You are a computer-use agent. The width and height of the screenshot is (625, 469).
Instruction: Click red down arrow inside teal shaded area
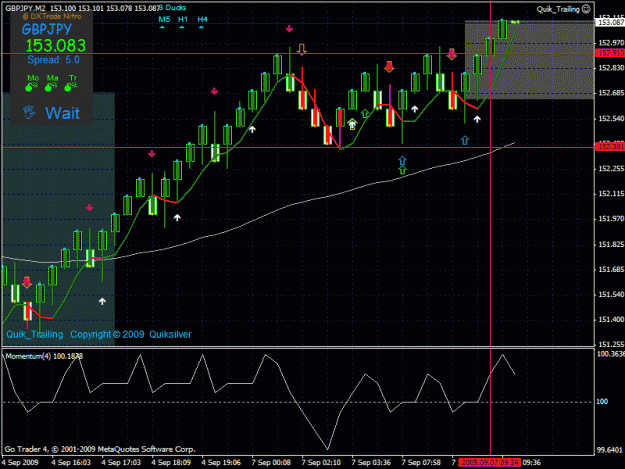coord(27,282)
